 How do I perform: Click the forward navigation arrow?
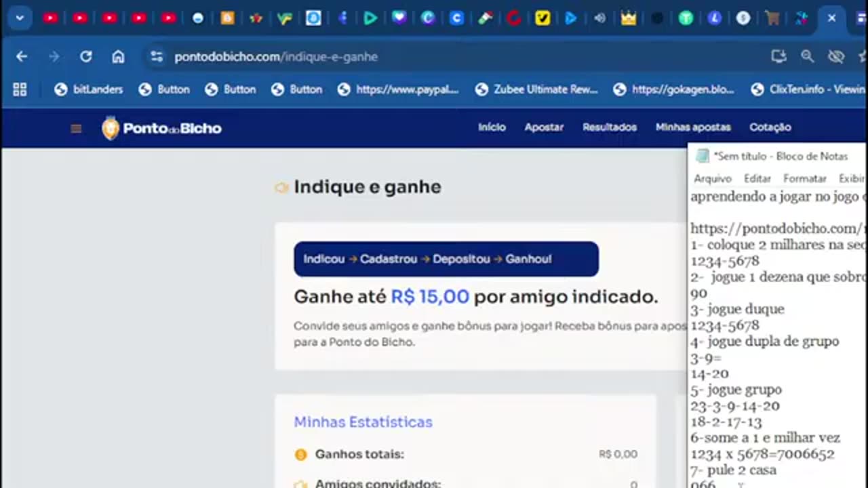pyautogui.click(x=54, y=57)
